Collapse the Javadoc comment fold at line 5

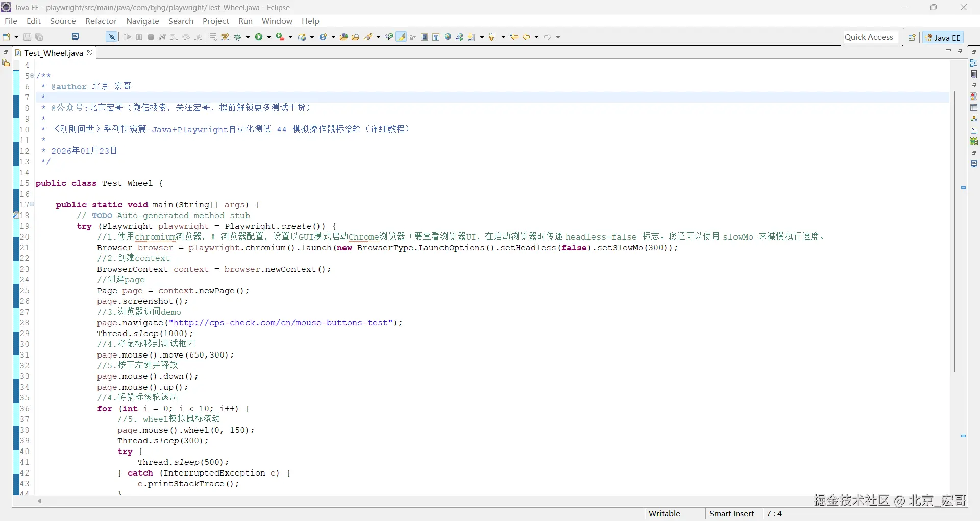(x=32, y=76)
